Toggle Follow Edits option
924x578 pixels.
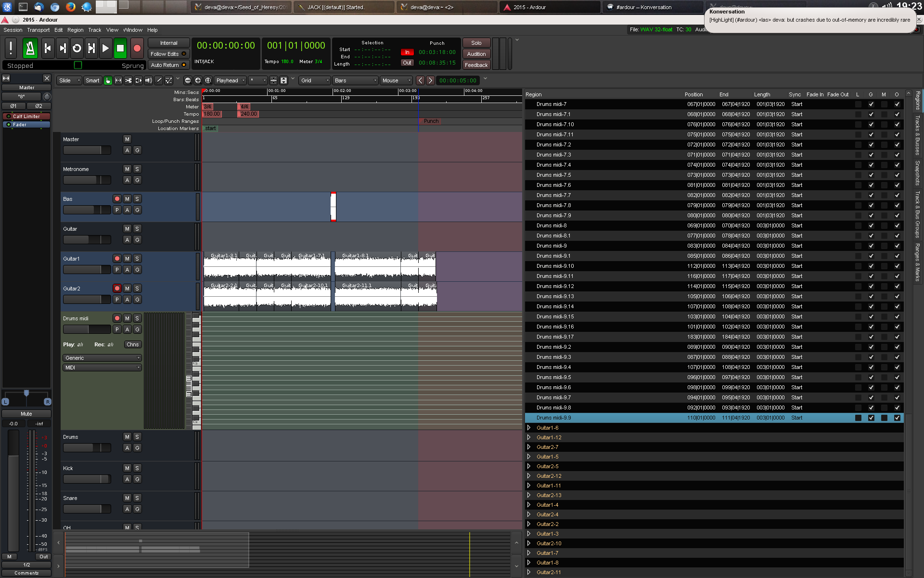coord(168,54)
